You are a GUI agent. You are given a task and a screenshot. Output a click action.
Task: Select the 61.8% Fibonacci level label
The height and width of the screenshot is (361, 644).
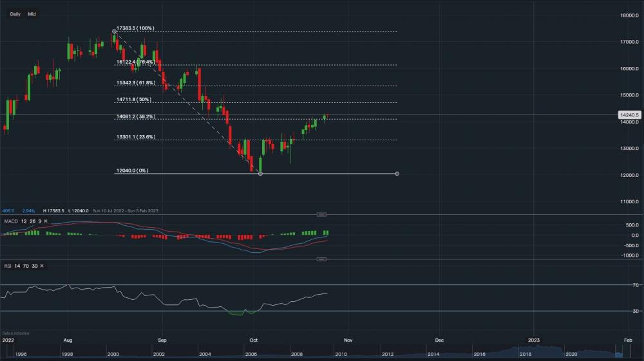tap(136, 82)
